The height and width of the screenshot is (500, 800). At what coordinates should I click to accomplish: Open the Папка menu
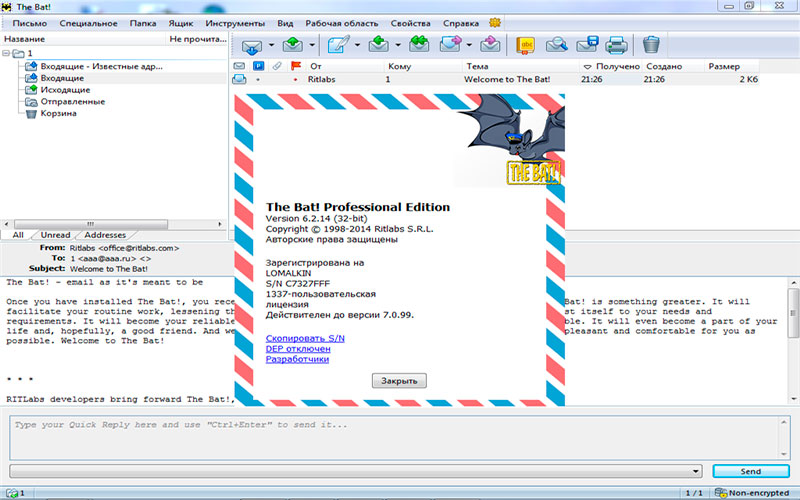tap(143, 23)
